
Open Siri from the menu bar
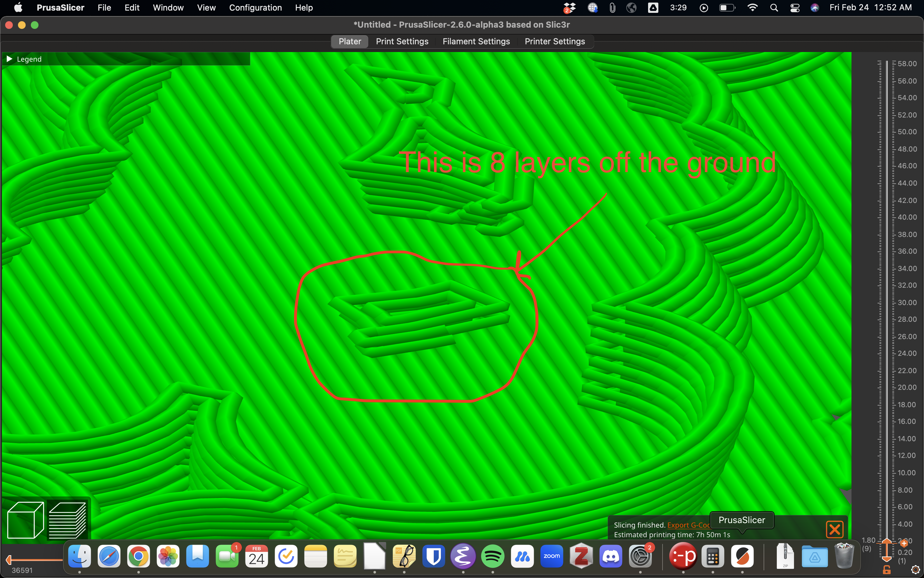(815, 8)
